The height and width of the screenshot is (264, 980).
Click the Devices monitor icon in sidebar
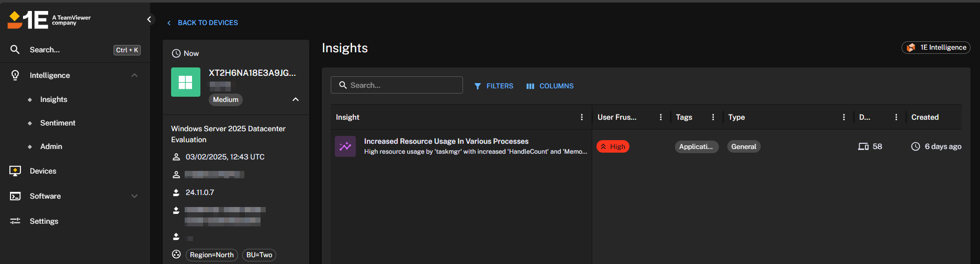15,171
